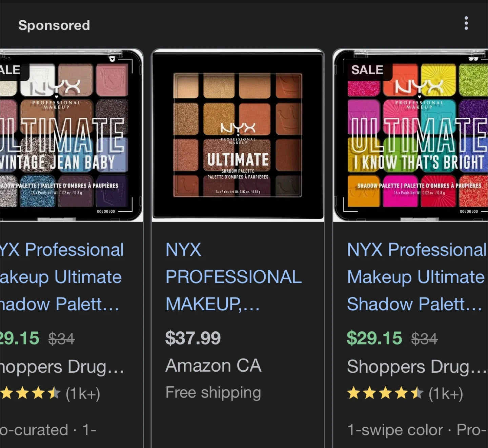Open the NYX PROFESSIONAL MAKEUP Amazon listing title

point(233,277)
